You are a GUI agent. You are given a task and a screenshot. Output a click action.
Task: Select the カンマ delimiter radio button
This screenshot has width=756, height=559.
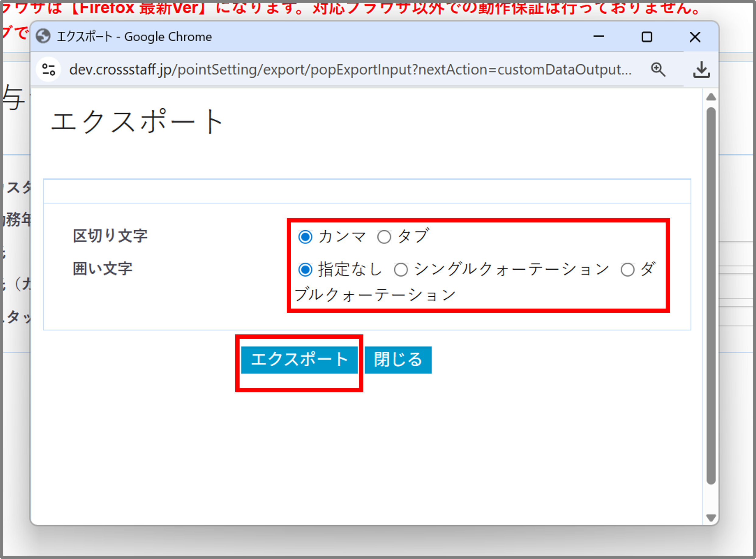[x=305, y=237]
